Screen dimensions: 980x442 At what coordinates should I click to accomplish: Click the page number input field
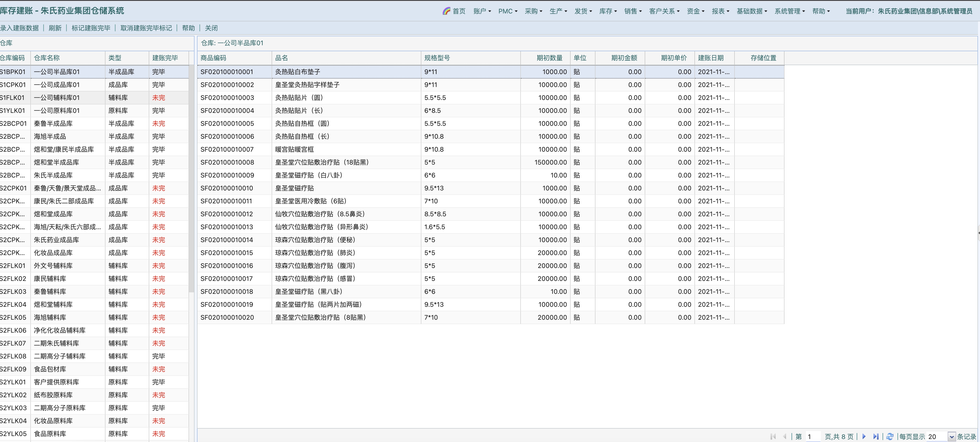tap(813, 437)
